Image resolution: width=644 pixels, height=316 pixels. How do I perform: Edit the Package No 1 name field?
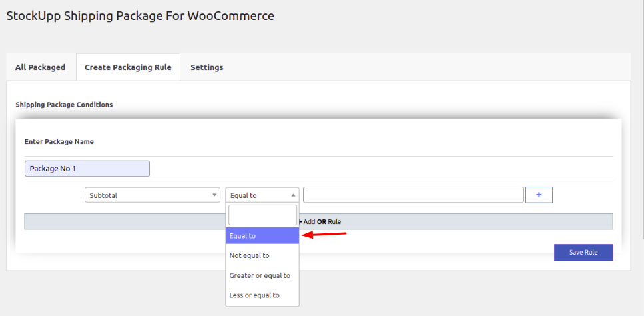pyautogui.click(x=87, y=169)
